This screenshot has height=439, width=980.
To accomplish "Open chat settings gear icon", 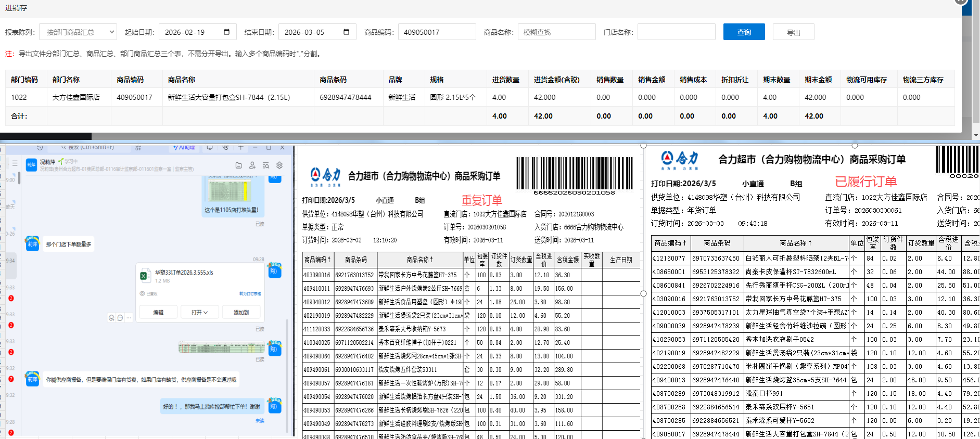I will tap(279, 165).
